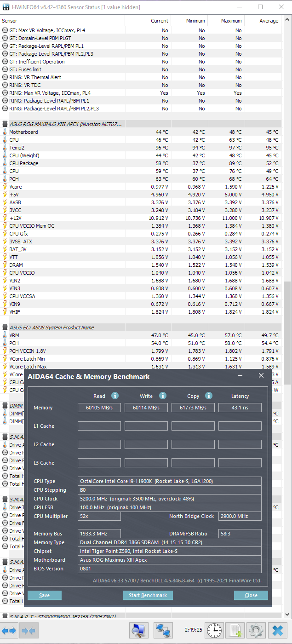Viewport: 292px width, 644px height.
Task: Click the empty L2 Cache Write field
Action: click(146, 444)
